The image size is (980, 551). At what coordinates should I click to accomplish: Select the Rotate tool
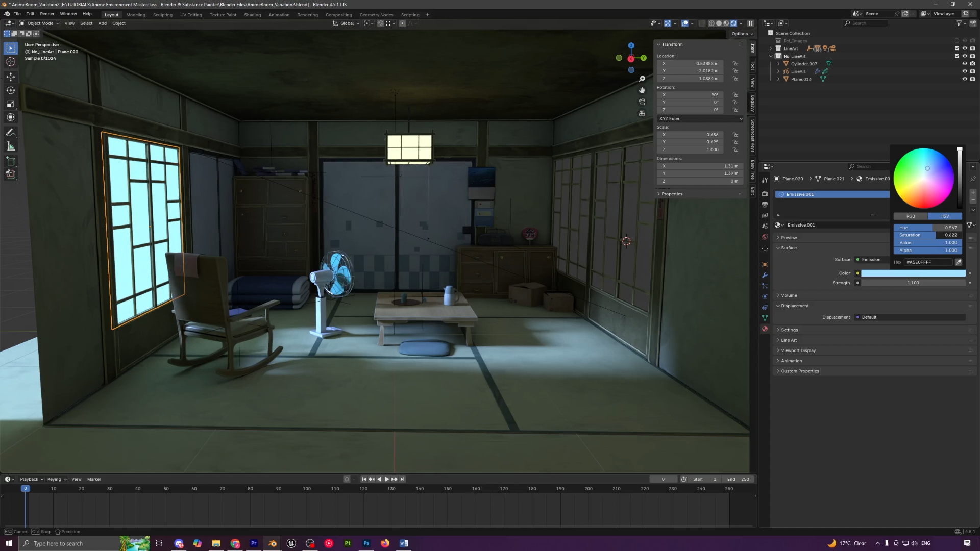tap(11, 90)
